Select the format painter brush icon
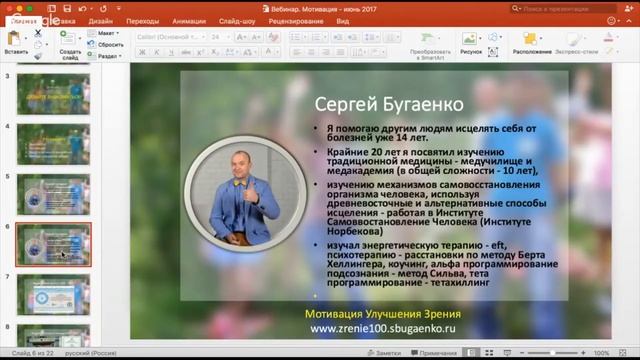Image resolution: width=640 pixels, height=360 pixels. pos(38,56)
